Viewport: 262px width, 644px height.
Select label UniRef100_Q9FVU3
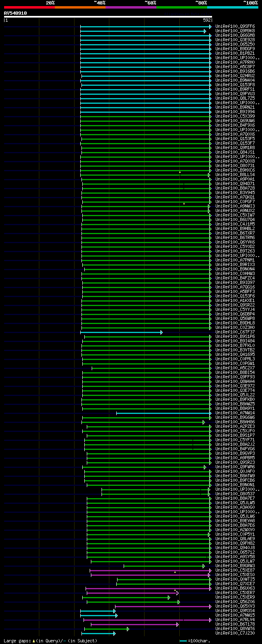point(235,94)
